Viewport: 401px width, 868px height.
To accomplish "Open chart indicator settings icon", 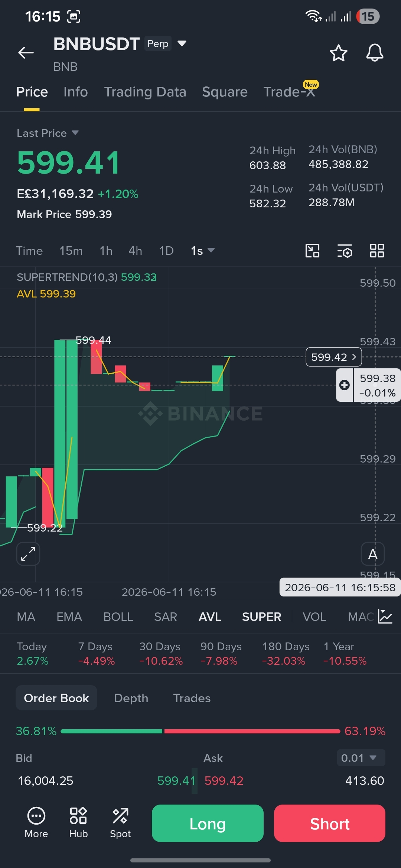I will (345, 251).
